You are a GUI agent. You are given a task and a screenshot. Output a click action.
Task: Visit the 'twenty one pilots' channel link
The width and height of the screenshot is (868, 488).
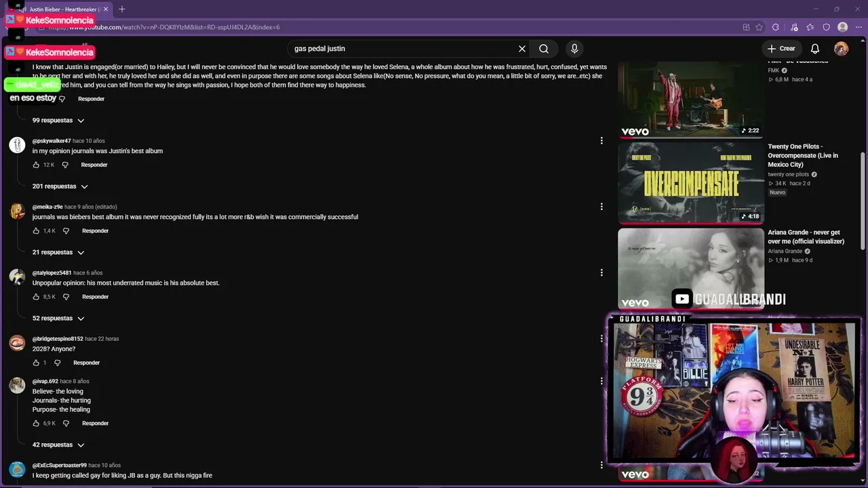click(788, 174)
